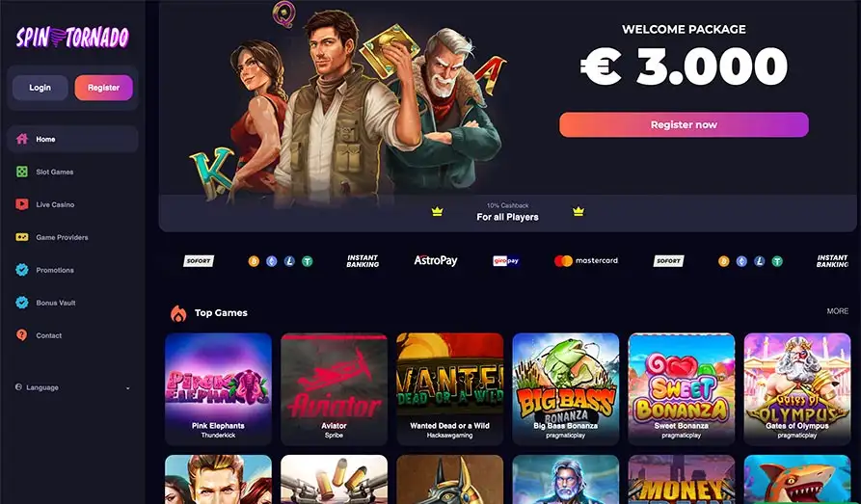The height and width of the screenshot is (504, 861).
Task: Click the Language dropdown arrow
Action: 128,388
